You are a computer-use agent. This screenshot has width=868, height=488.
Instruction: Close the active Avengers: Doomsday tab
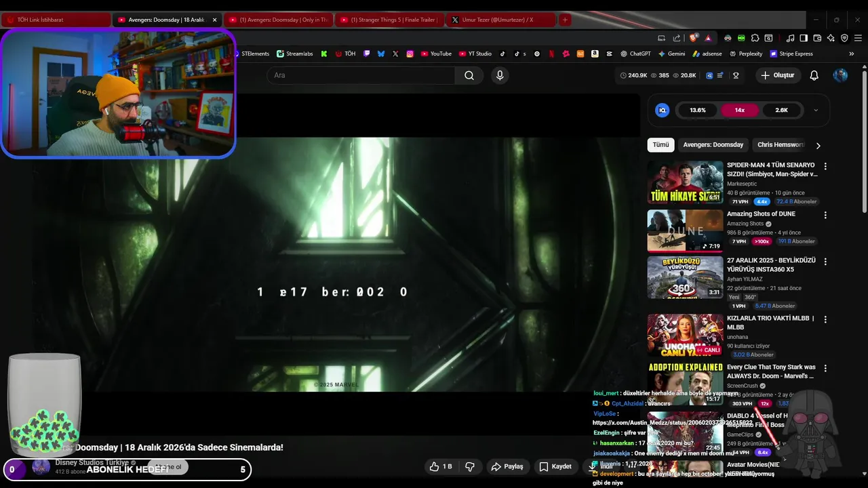(x=215, y=20)
